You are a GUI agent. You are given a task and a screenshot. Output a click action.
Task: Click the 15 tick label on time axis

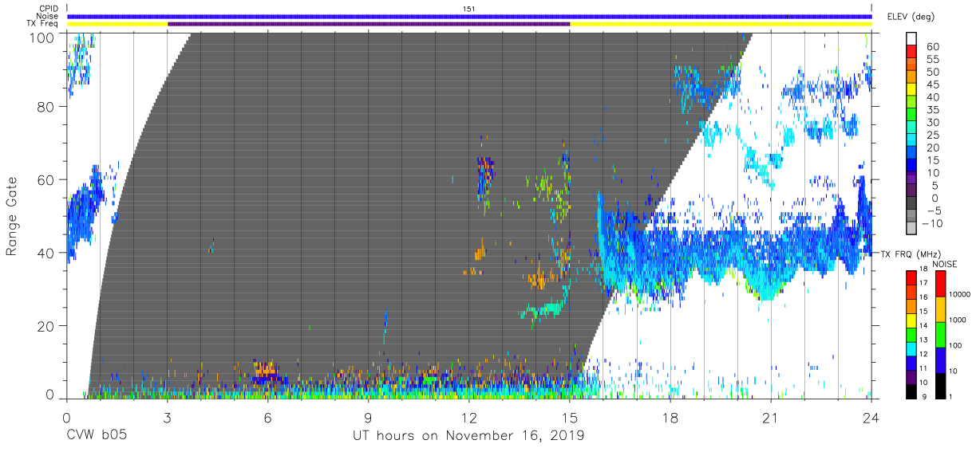click(570, 416)
